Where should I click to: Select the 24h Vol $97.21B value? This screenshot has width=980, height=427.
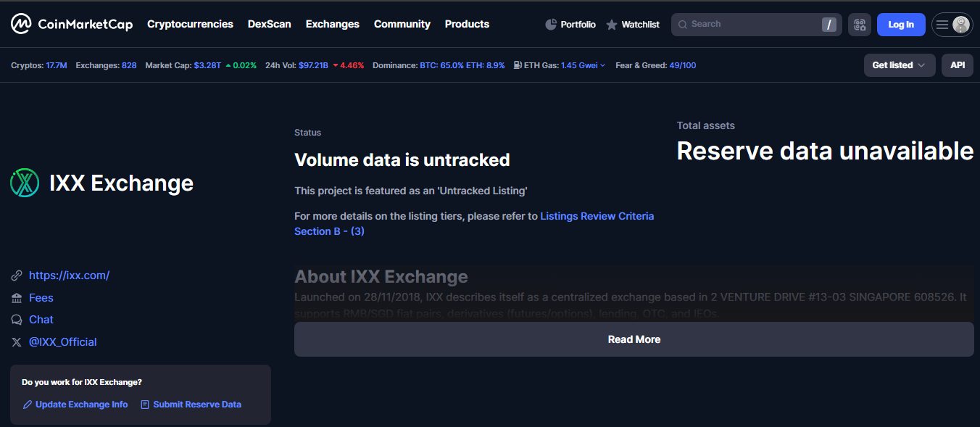313,65
